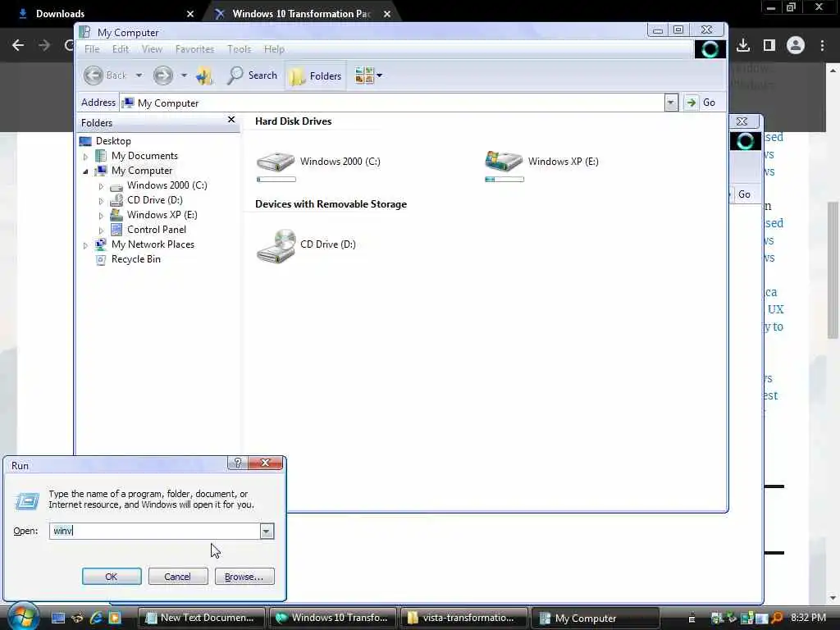Image resolution: width=840 pixels, height=630 pixels.
Task: Open Search in My Computer toolbar
Action: pyautogui.click(x=252, y=75)
